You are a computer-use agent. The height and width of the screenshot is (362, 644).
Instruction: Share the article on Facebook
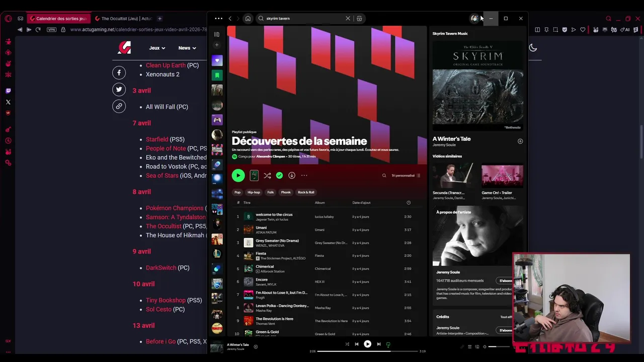119,73
